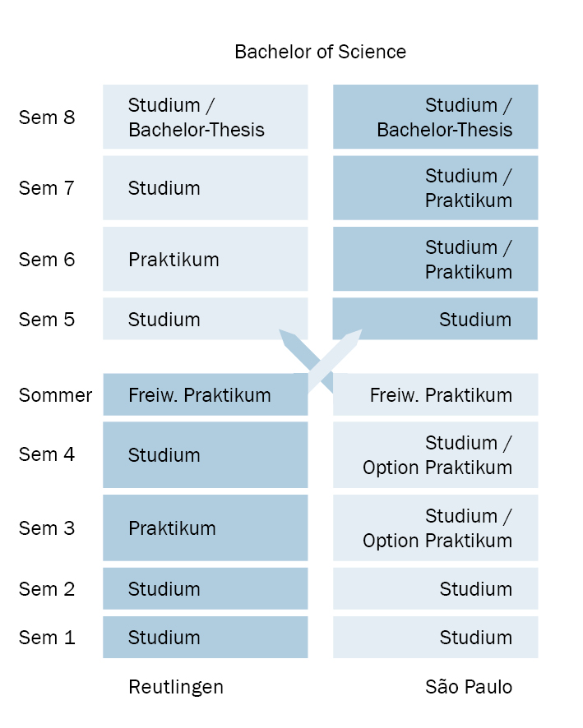Click the Reutlingen column label
Image resolution: width=583 pixels, height=728 pixels.
pyautogui.click(x=176, y=687)
